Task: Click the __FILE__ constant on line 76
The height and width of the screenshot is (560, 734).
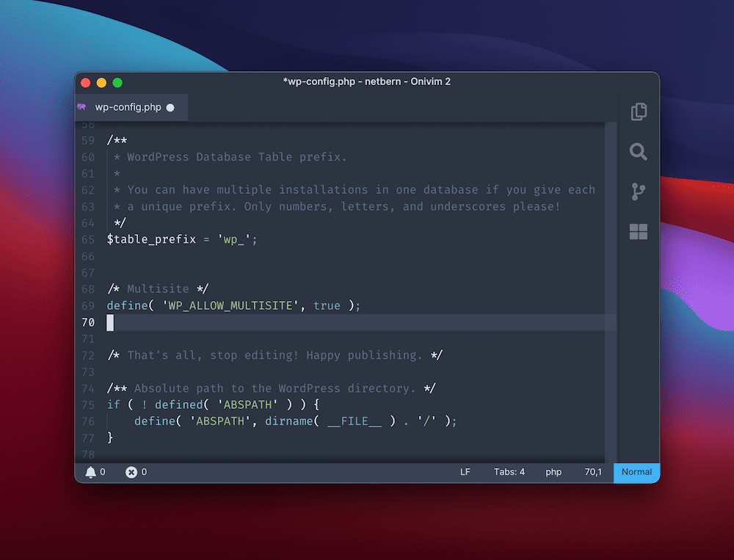Action: click(x=355, y=421)
